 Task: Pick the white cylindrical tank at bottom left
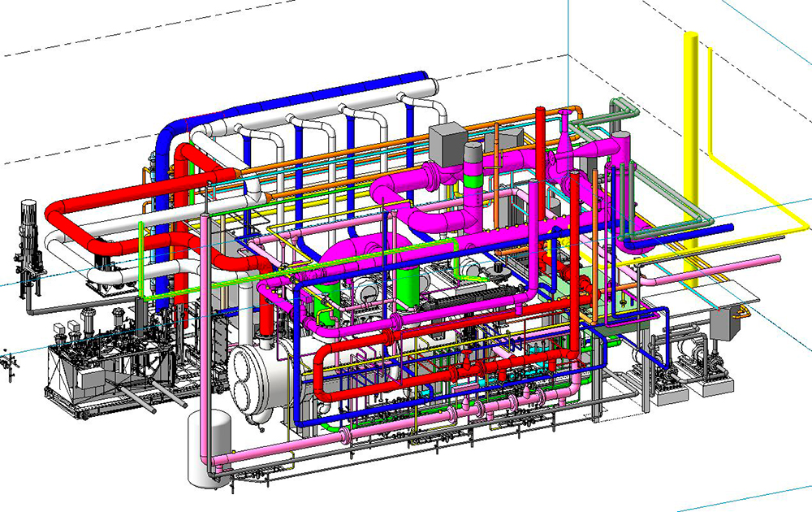tap(209, 449)
